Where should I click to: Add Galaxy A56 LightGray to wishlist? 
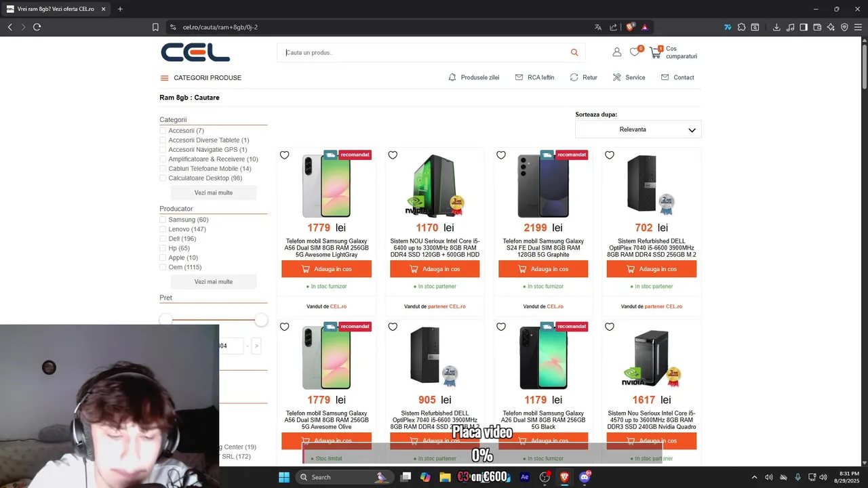[285, 155]
